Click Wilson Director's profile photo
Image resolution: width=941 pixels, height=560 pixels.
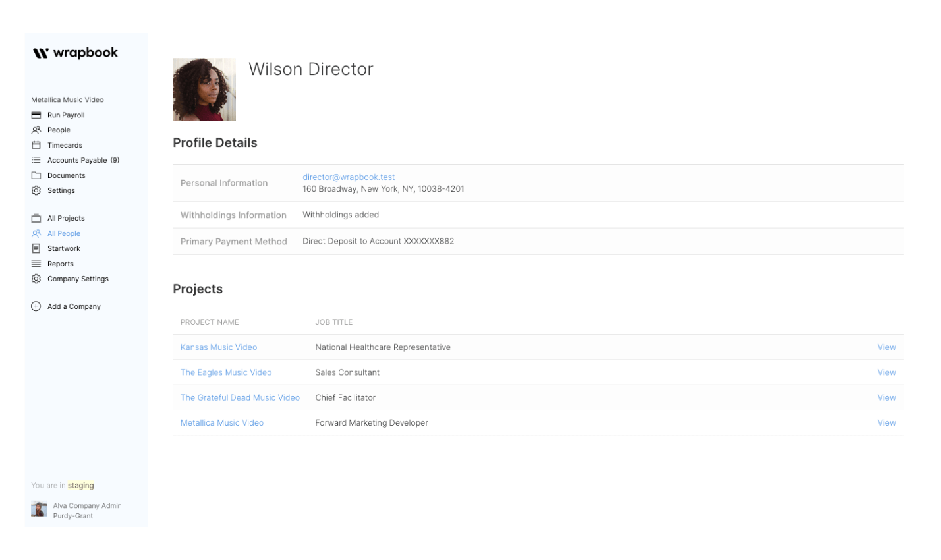(x=204, y=90)
